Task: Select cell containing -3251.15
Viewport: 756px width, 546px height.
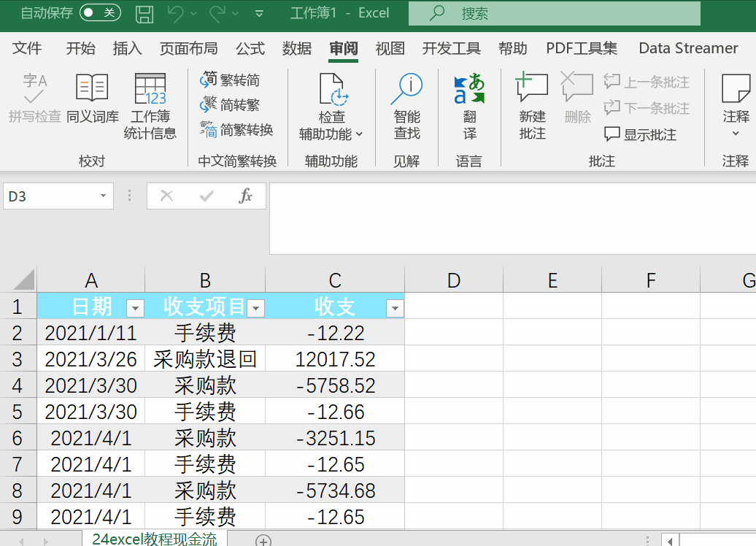Action: pyautogui.click(x=335, y=438)
